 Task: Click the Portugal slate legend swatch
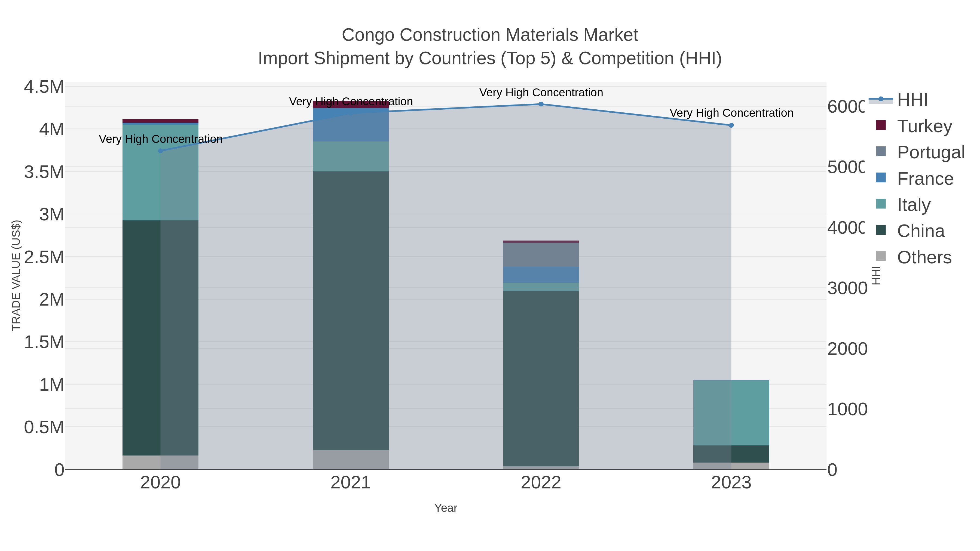click(x=881, y=151)
